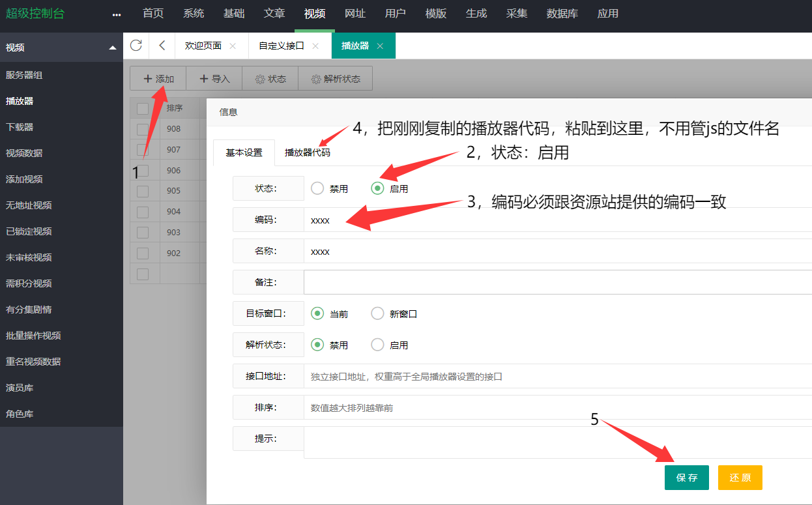Close the 自定义接口 tab
Screen dimensions: 812x505
[315, 46]
